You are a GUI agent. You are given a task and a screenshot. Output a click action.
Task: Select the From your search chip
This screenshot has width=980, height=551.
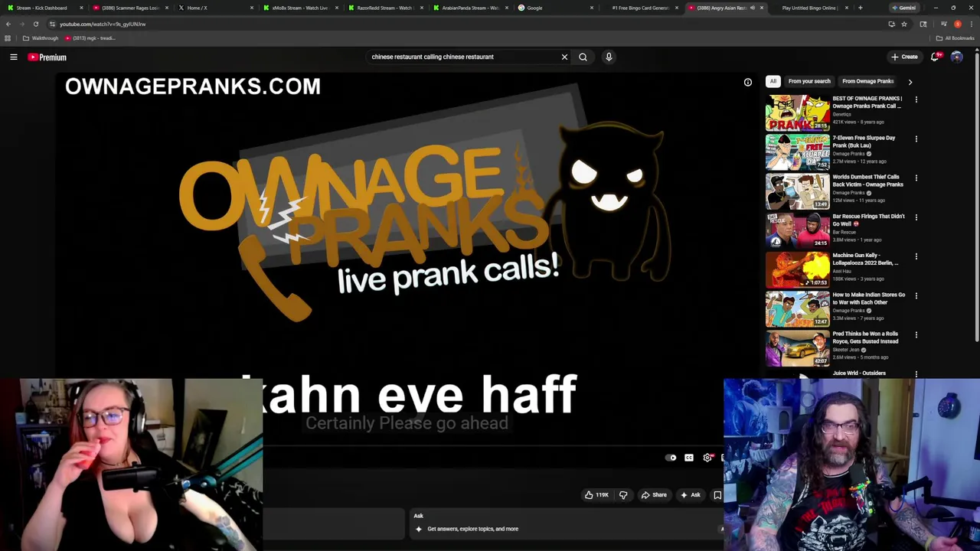[809, 81]
